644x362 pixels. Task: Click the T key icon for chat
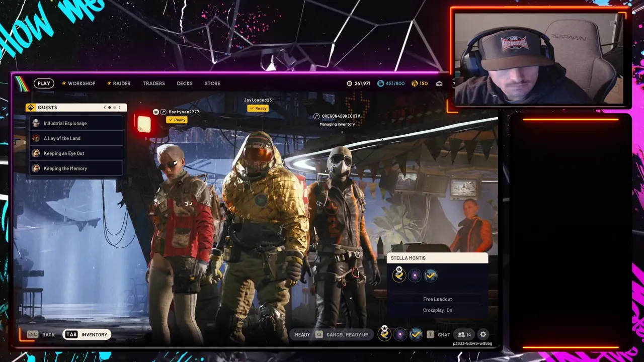coord(430,334)
